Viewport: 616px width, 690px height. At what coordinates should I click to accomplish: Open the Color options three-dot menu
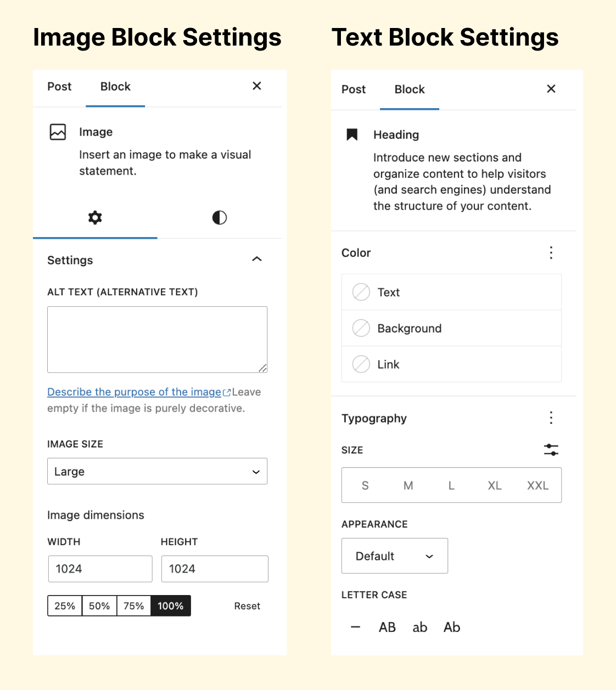(551, 253)
